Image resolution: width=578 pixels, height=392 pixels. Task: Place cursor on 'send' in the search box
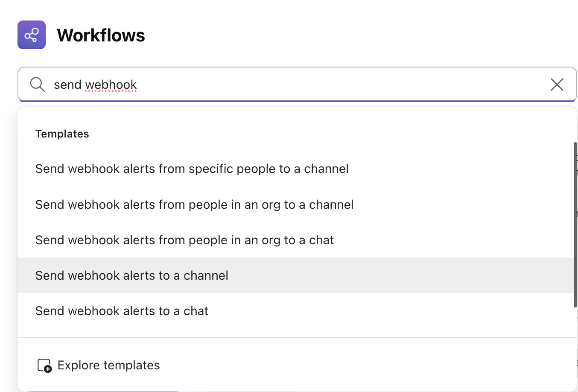tap(67, 85)
